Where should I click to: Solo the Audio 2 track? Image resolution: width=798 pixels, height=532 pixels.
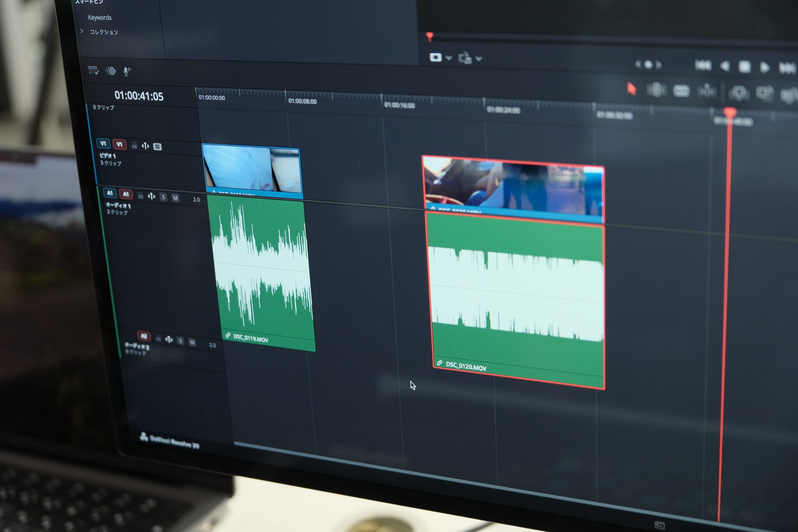tap(180, 341)
